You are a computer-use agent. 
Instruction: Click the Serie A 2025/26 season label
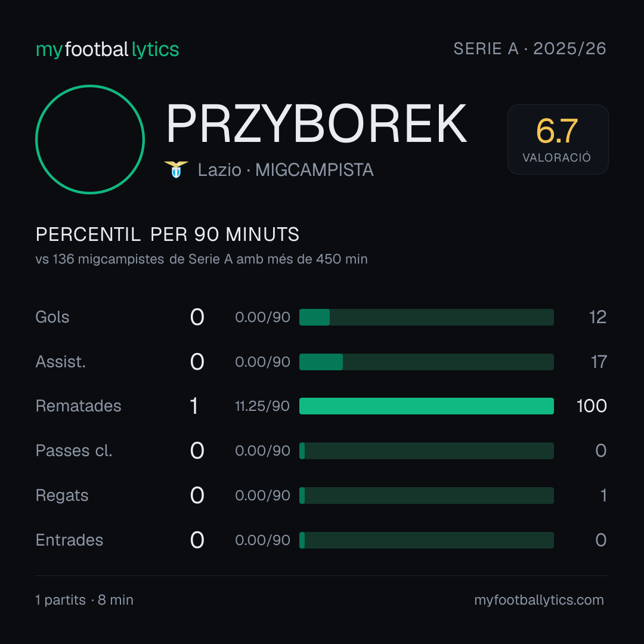530,49
